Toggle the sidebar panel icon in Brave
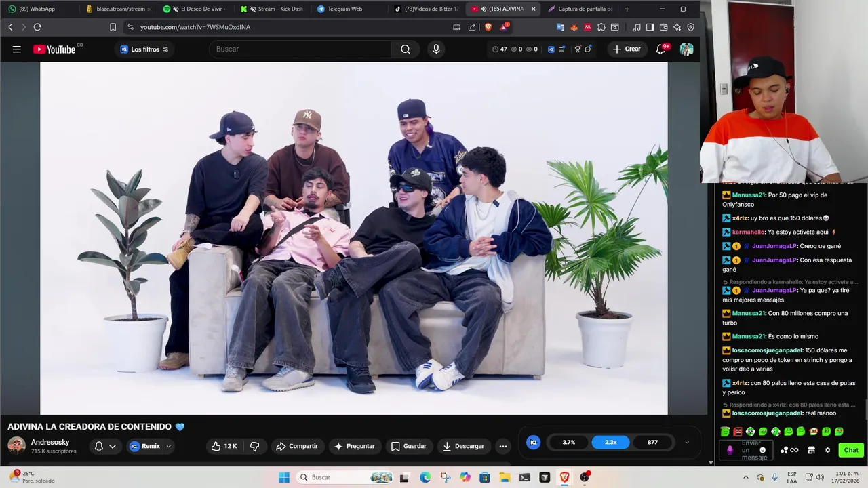Viewport: 868px width, 488px height. (650, 27)
